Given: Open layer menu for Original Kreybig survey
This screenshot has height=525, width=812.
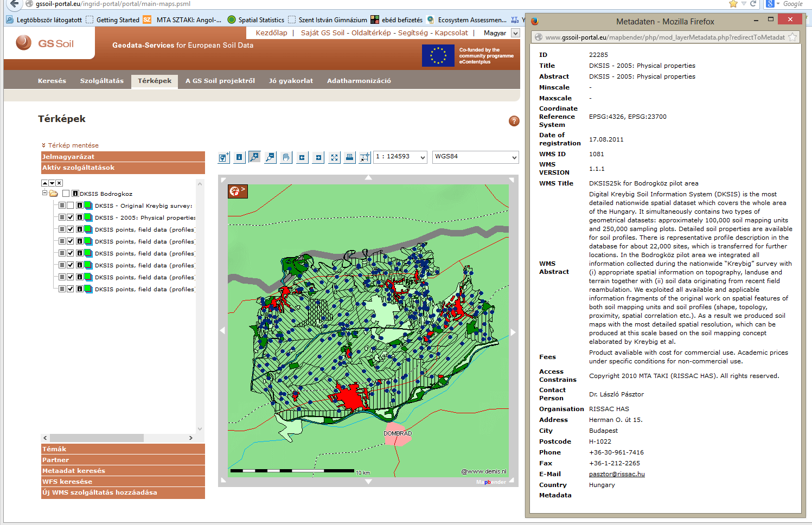Looking at the screenshot, I should [62, 206].
